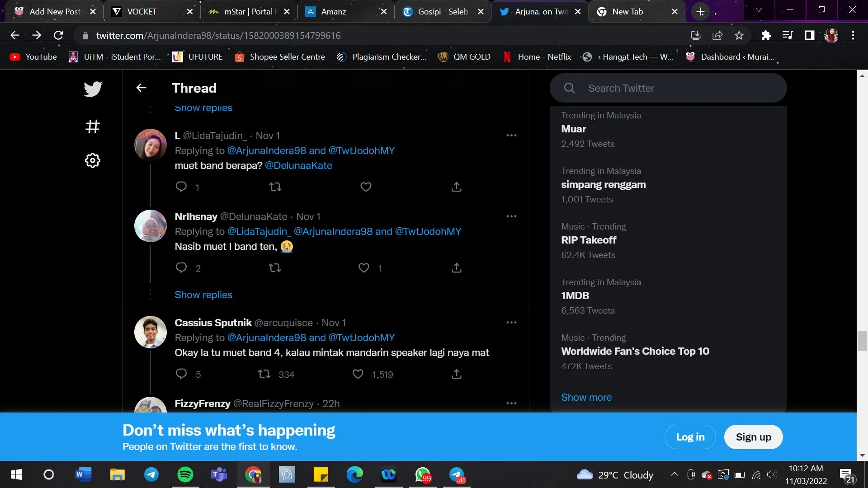Viewport: 868px width, 488px height.
Task: Open the Settings gear in sidebar
Action: pos(93,160)
